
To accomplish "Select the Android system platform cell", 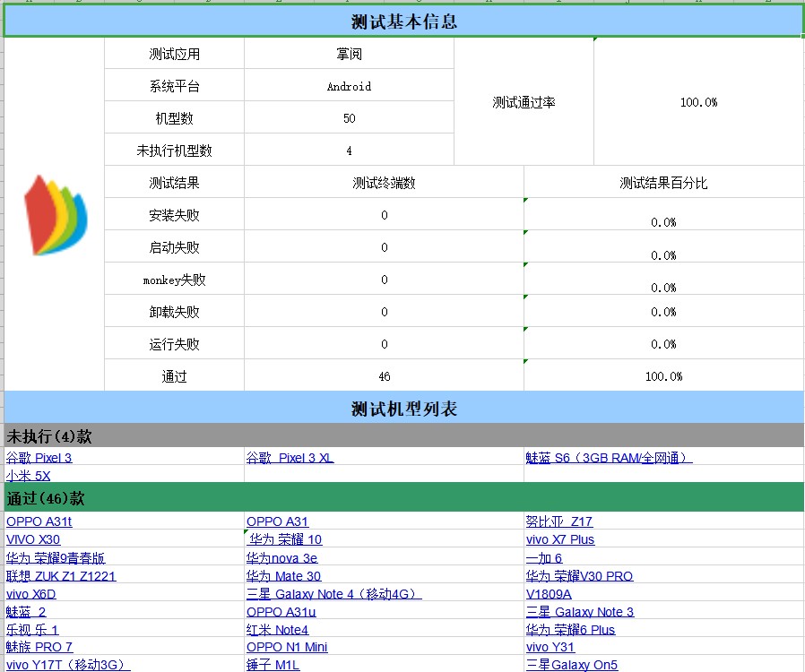I will click(349, 86).
